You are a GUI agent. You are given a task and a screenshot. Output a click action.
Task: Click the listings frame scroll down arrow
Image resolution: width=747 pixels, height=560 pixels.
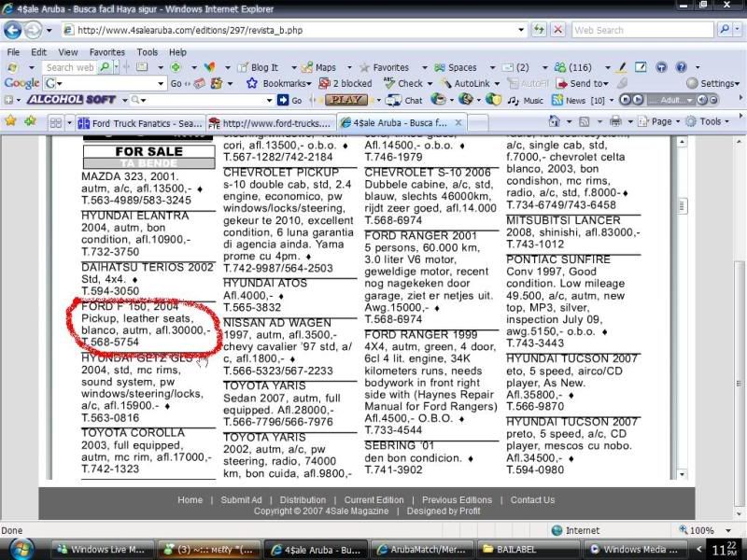[682, 474]
